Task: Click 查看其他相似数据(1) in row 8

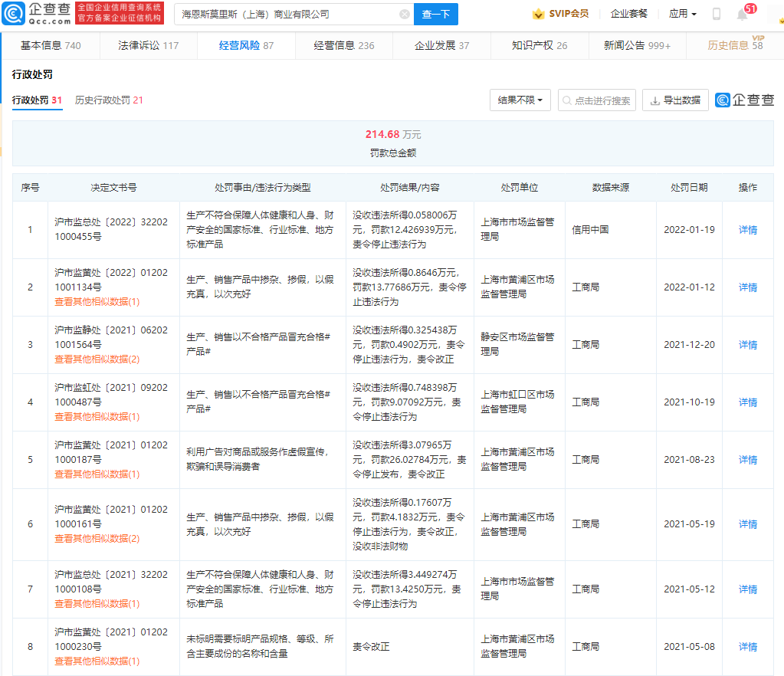Action: tap(97, 661)
